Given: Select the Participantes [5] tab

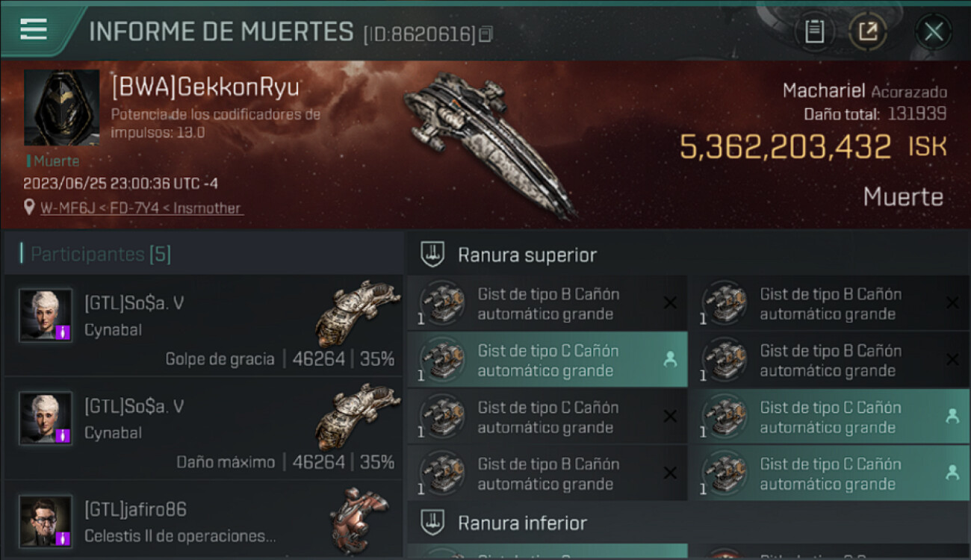Looking at the screenshot, I should click(100, 255).
